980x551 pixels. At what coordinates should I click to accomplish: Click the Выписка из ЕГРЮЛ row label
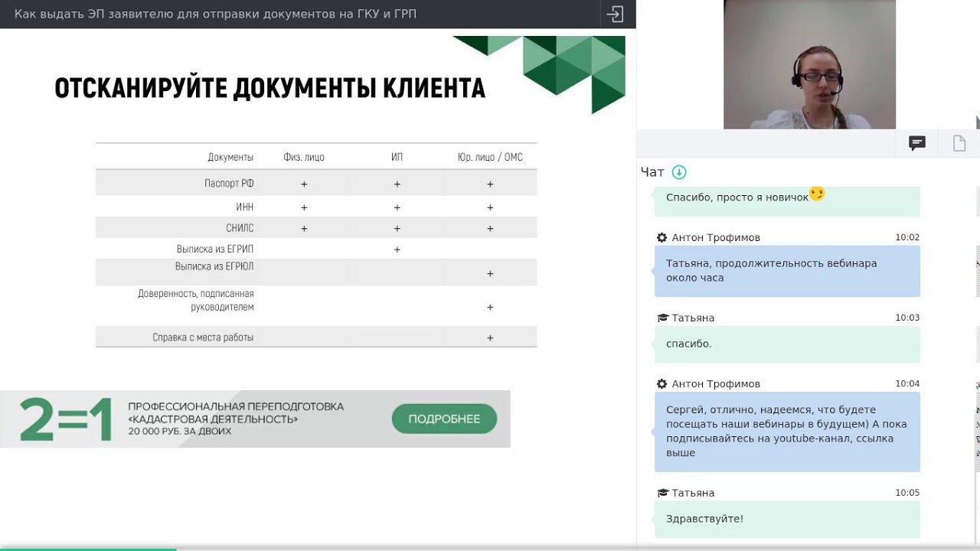point(214,266)
